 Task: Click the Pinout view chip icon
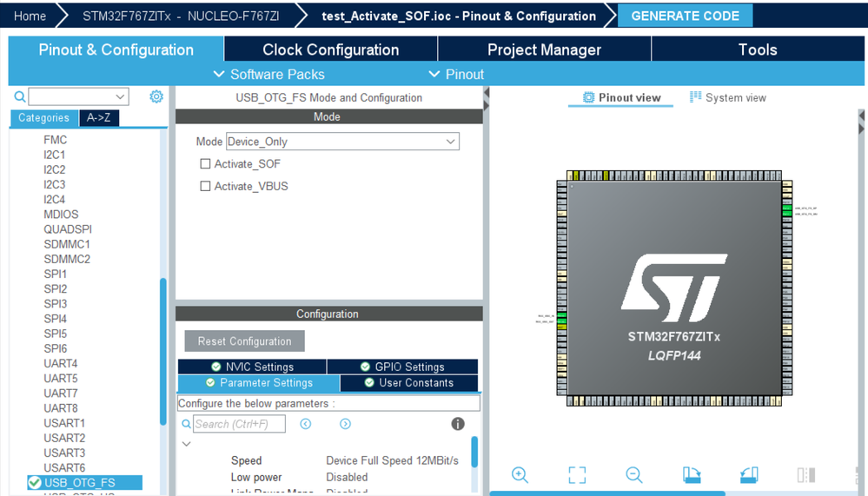pyautogui.click(x=588, y=98)
